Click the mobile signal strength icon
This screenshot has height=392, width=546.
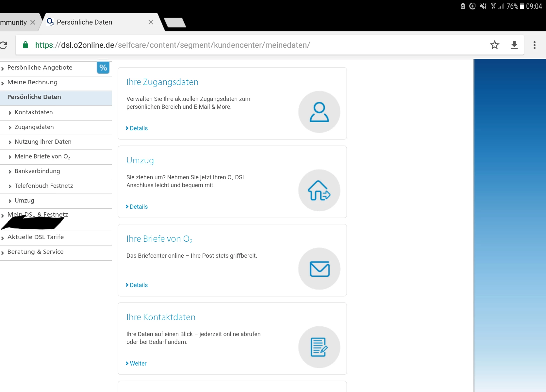pyautogui.click(x=501, y=6)
